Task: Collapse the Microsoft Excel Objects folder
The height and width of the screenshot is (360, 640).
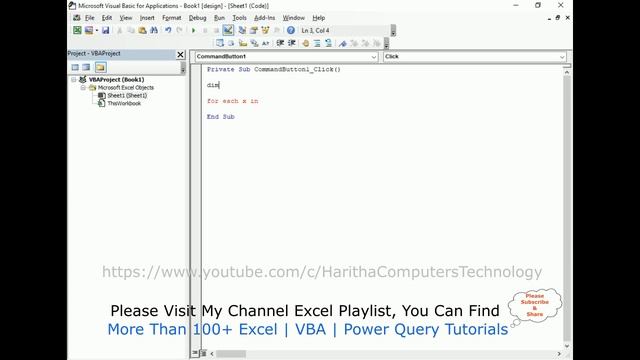Action: tap(83, 88)
